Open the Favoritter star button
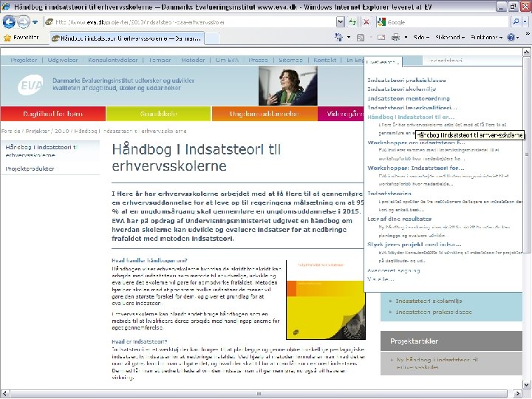532x399 pixels. point(21,38)
